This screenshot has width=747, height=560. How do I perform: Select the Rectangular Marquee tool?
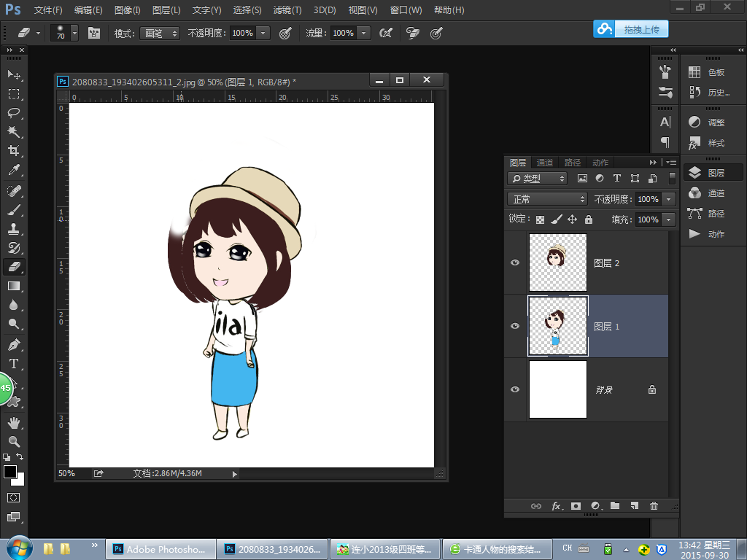pos(14,94)
